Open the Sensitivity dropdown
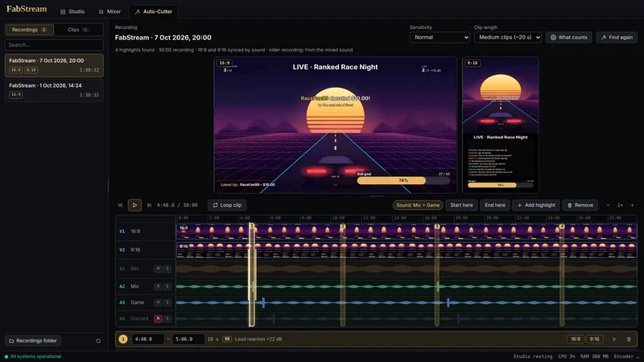Screen dimensions: 644x362 [440, 37]
